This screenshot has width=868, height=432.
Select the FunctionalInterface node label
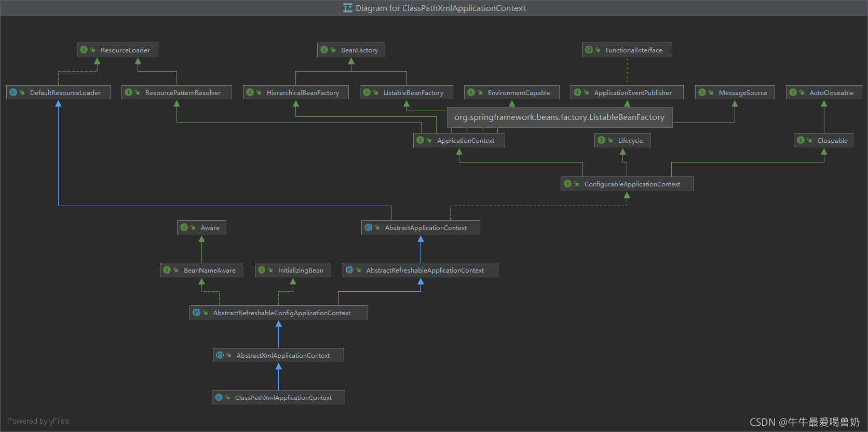click(634, 50)
